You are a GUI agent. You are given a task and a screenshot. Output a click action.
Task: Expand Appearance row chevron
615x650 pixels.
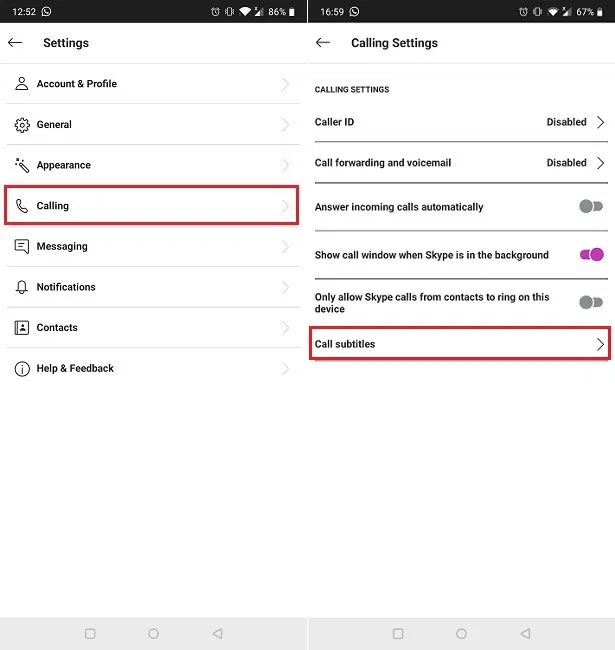(x=285, y=165)
